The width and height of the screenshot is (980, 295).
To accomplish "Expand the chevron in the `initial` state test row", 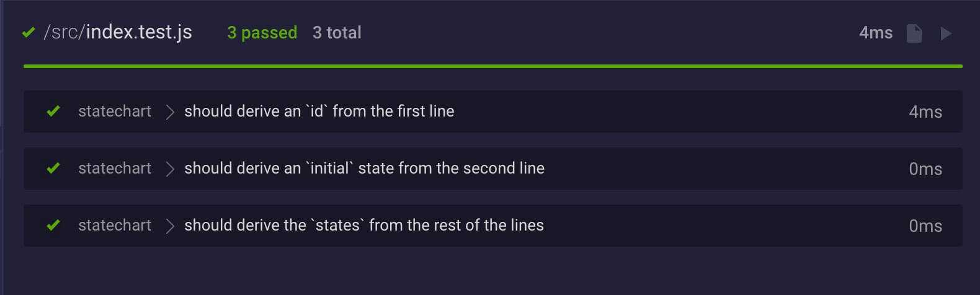I will coord(170,169).
